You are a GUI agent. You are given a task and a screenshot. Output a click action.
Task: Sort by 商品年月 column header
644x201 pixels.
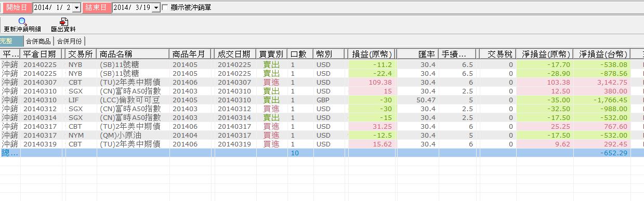(190, 54)
